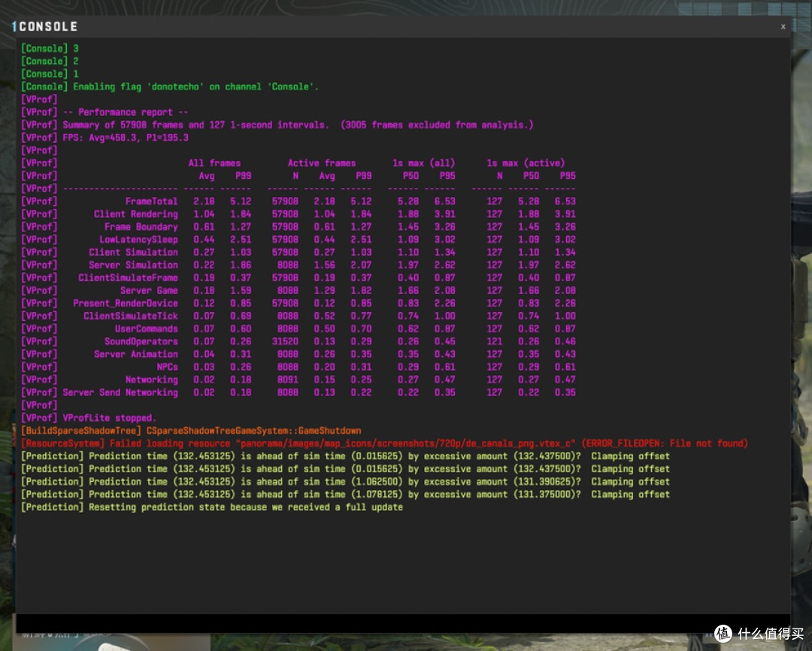Select the Server Simulation row label
The width and height of the screenshot is (812, 651).
click(133, 265)
